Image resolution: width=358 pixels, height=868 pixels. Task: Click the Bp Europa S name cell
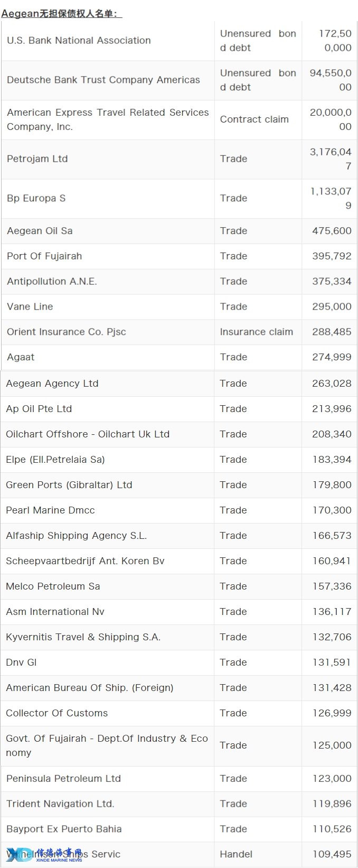click(x=108, y=199)
